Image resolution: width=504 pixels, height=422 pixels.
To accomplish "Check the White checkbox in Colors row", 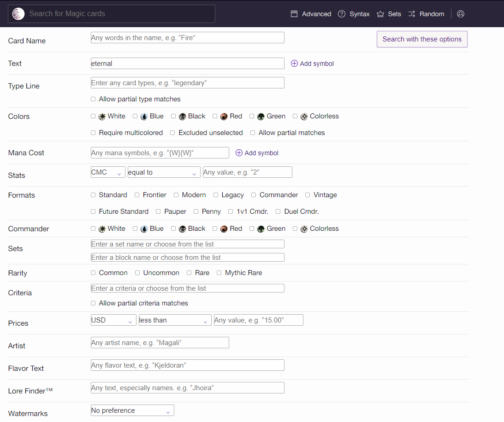I will (x=93, y=116).
